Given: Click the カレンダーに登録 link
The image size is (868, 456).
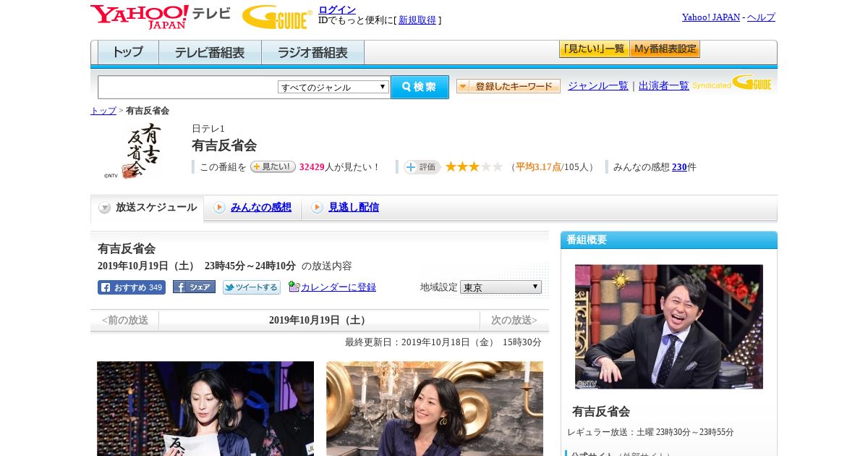Looking at the screenshot, I should pos(338,287).
